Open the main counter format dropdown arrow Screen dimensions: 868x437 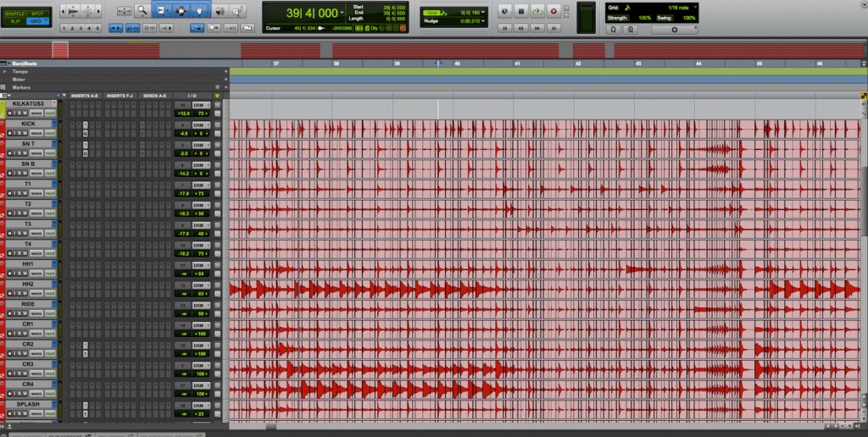coord(342,13)
